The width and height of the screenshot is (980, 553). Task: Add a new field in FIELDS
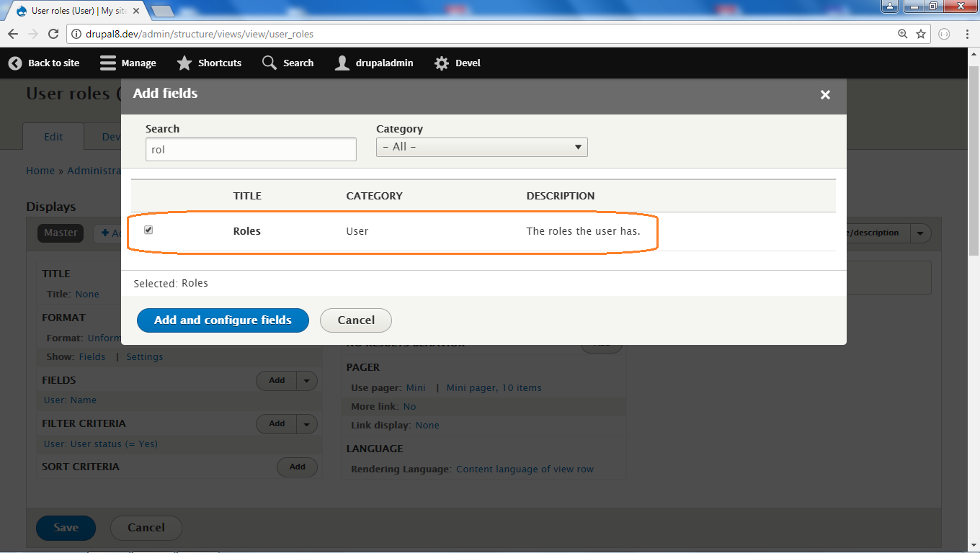click(x=277, y=380)
